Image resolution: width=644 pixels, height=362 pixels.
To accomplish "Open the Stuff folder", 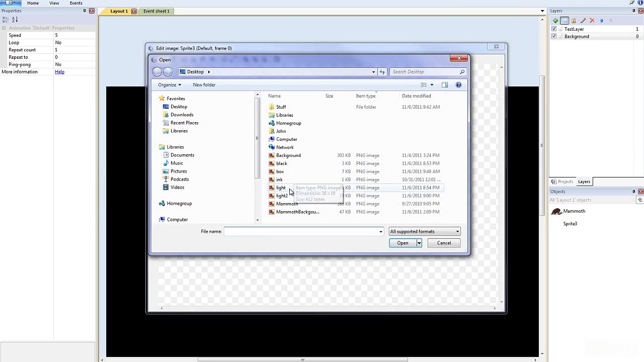I will click(281, 107).
